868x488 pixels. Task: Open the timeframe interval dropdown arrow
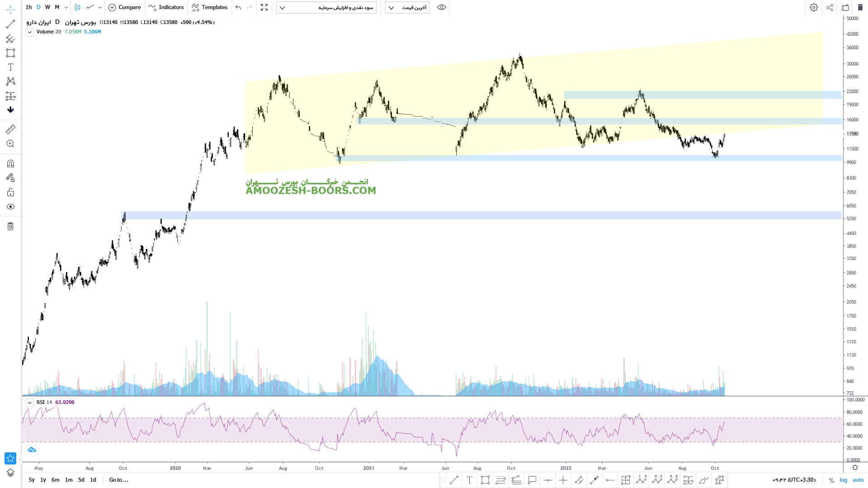tap(66, 7)
